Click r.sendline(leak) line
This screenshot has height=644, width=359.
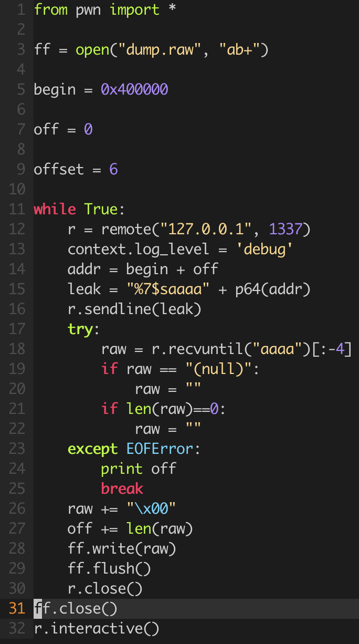coord(134,309)
